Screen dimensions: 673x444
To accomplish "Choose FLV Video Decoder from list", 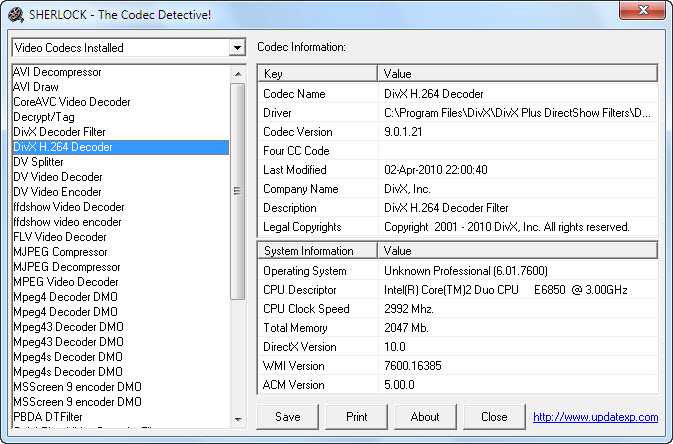I will tap(60, 237).
